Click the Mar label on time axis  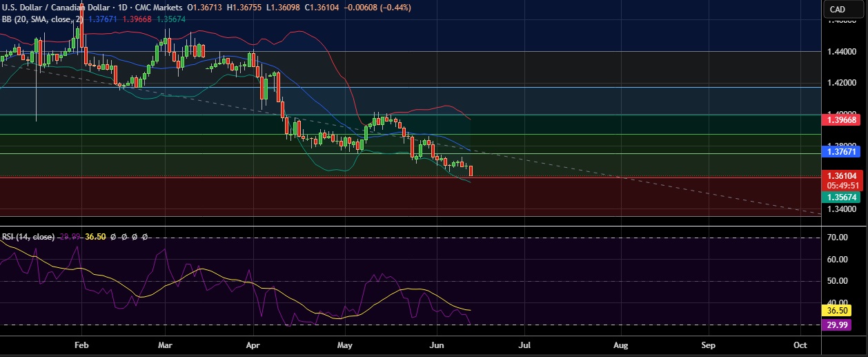click(x=165, y=344)
